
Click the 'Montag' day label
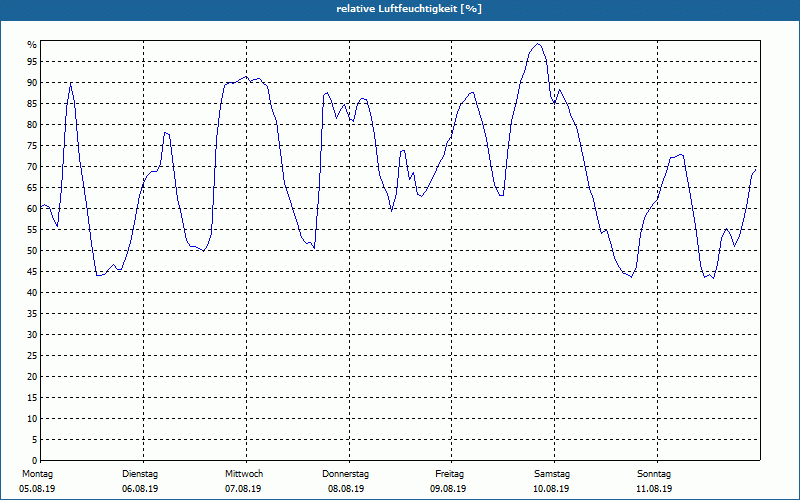[37, 474]
